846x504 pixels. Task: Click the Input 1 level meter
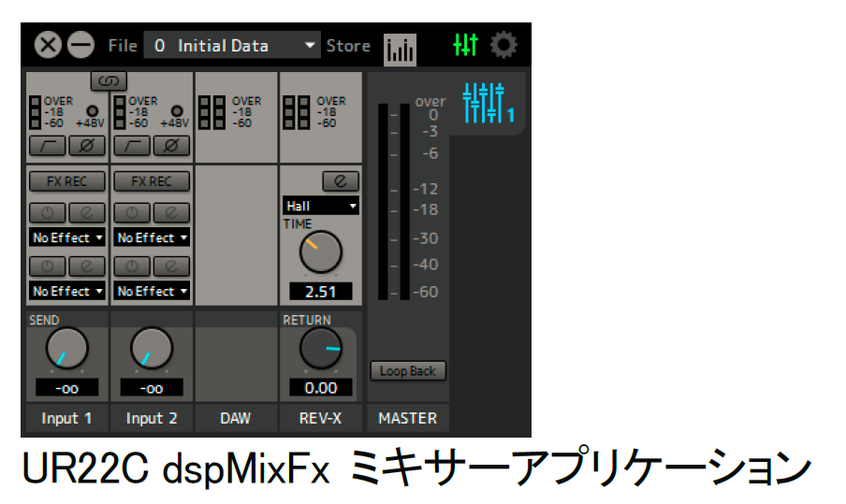point(35,112)
